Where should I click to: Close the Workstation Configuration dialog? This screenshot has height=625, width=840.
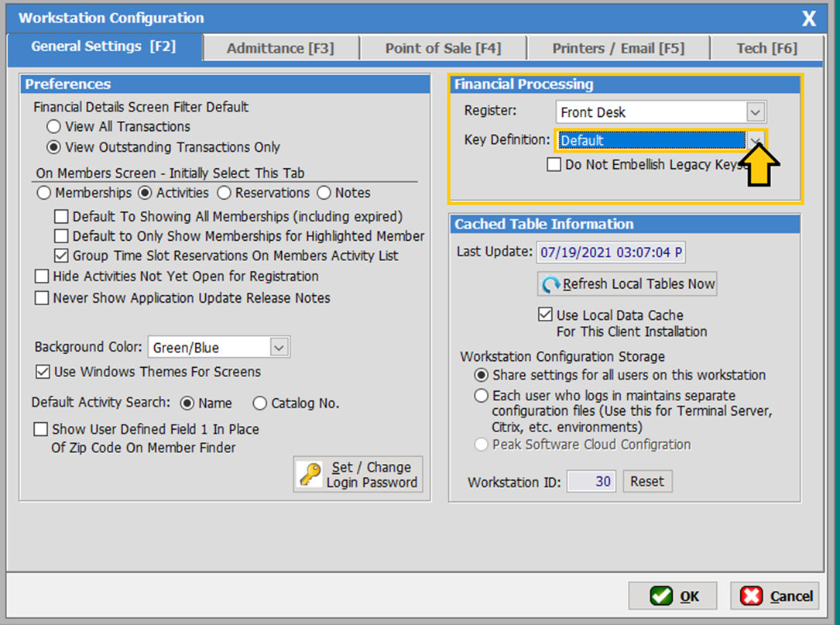click(x=808, y=19)
